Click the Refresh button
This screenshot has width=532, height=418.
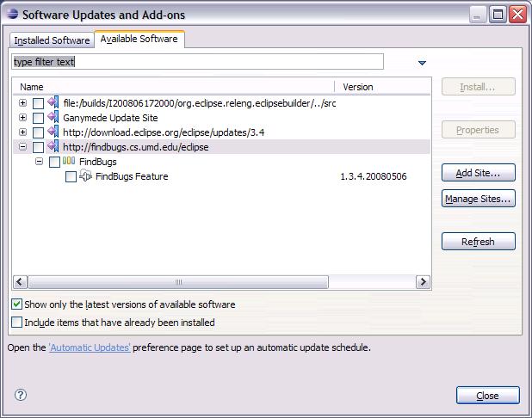[x=479, y=242]
